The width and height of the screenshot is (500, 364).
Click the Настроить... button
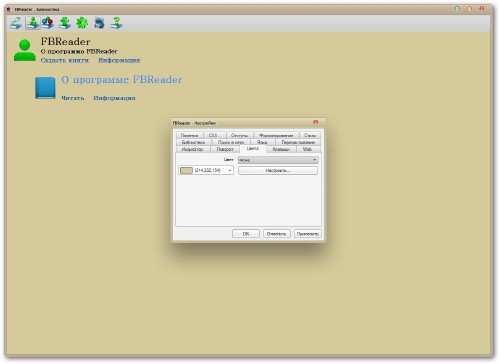pos(278,170)
